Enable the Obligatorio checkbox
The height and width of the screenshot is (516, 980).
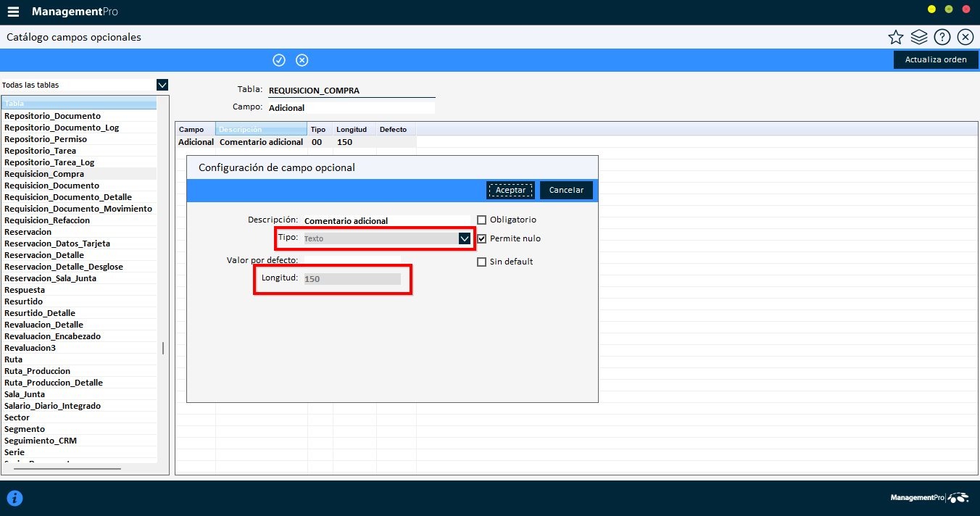(x=481, y=220)
